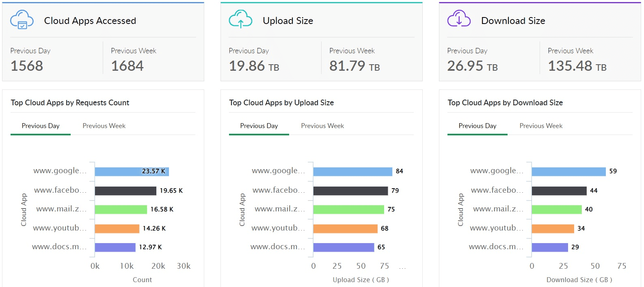644x287 pixels.
Task: Click the google download bar valued 59
Action: [568, 172]
